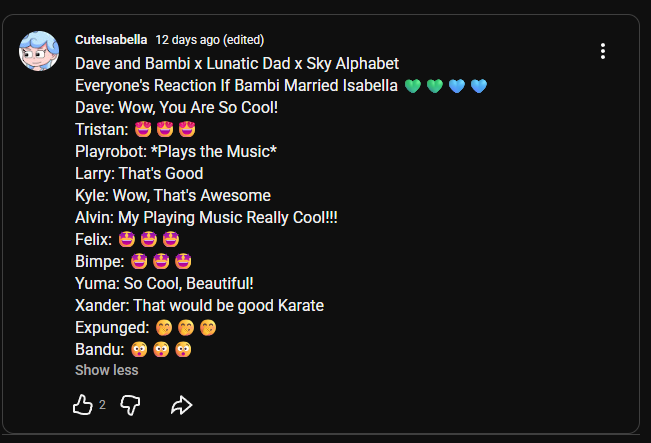Like CuteIsabella's comment with thumbs up
The height and width of the screenshot is (443, 651).
pyautogui.click(x=83, y=405)
